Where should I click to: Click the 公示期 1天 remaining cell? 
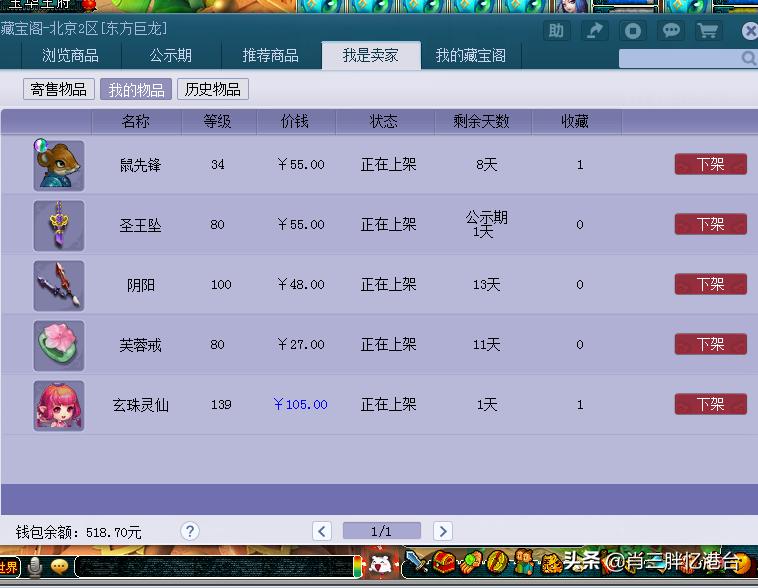[486, 224]
